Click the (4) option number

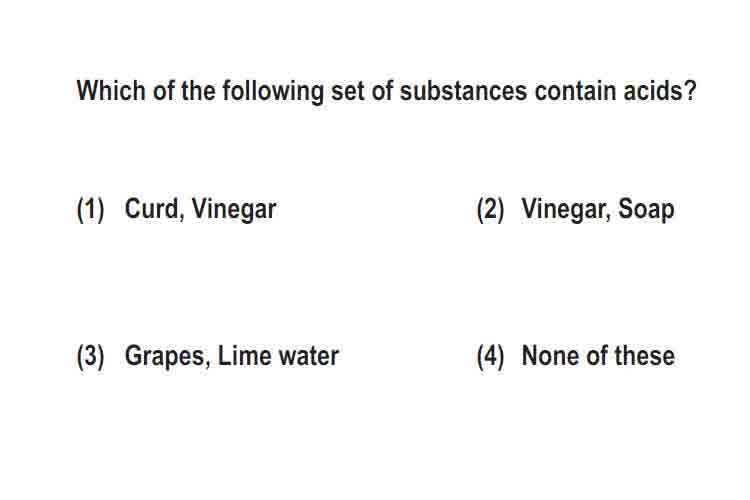pyautogui.click(x=490, y=356)
